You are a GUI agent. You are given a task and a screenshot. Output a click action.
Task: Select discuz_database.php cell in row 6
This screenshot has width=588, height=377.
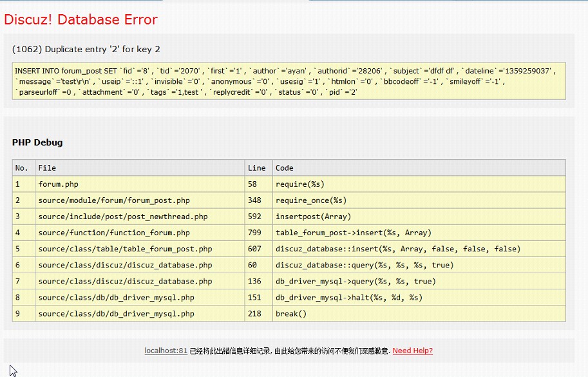[140, 265]
